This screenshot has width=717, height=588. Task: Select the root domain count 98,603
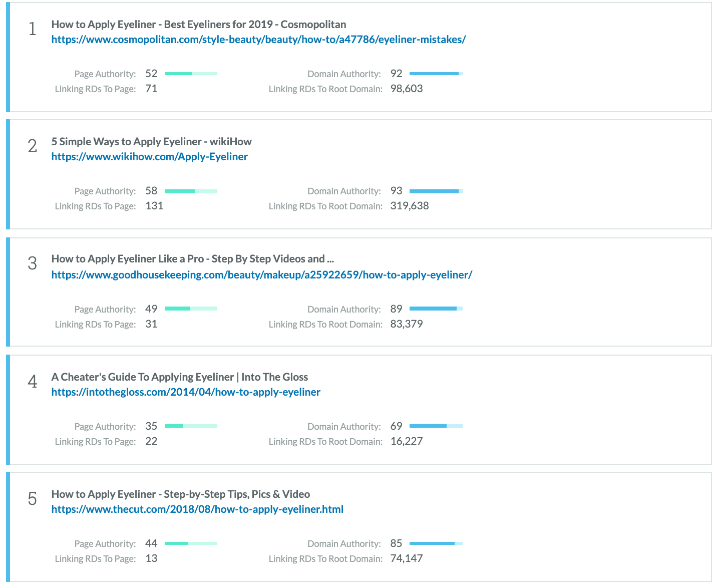point(407,89)
